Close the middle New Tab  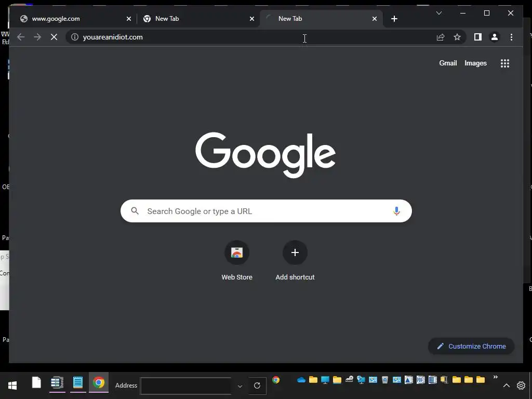252,19
